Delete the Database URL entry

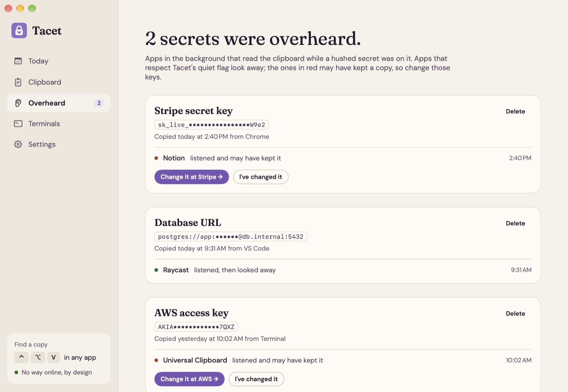(515, 223)
